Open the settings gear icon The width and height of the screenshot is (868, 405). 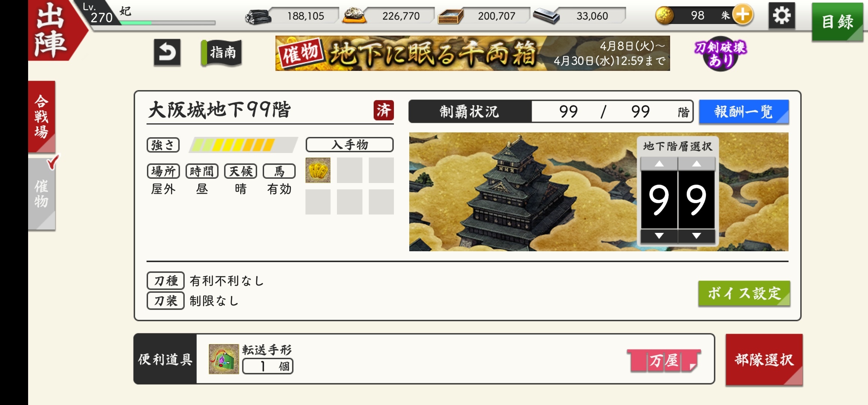[781, 16]
